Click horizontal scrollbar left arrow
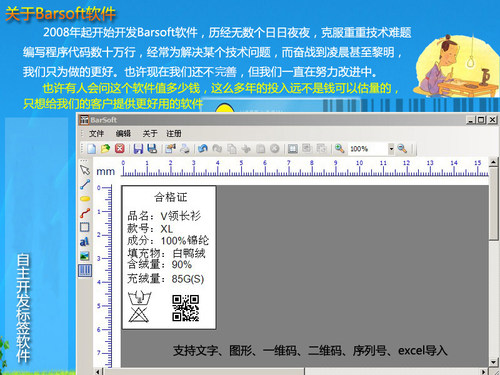The image size is (500, 375). point(98,371)
